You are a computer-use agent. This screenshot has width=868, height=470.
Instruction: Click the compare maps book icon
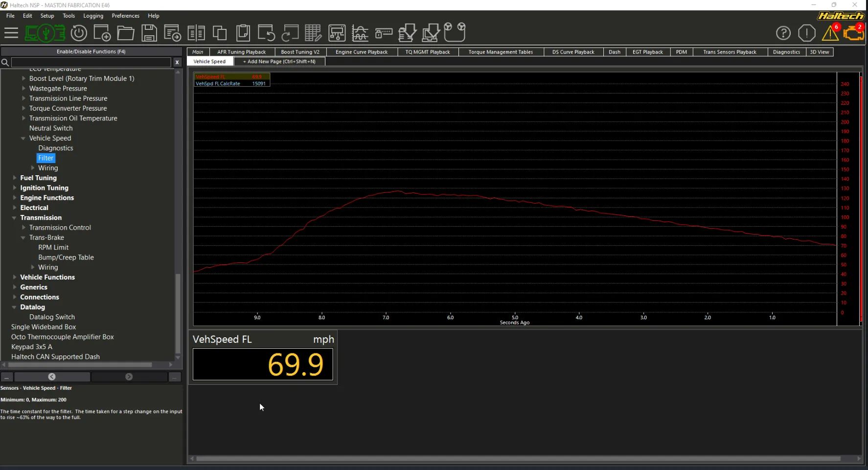coord(196,33)
